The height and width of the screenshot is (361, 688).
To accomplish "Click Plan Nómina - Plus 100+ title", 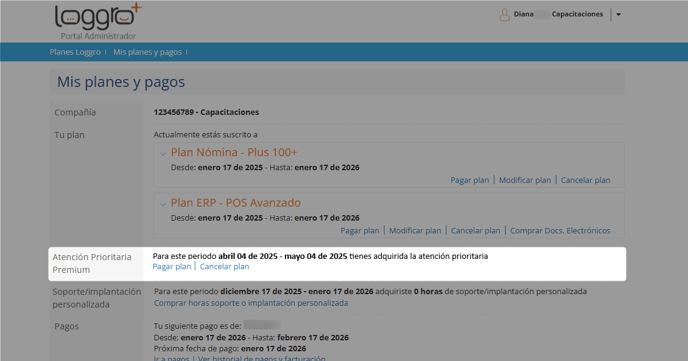I will [234, 152].
